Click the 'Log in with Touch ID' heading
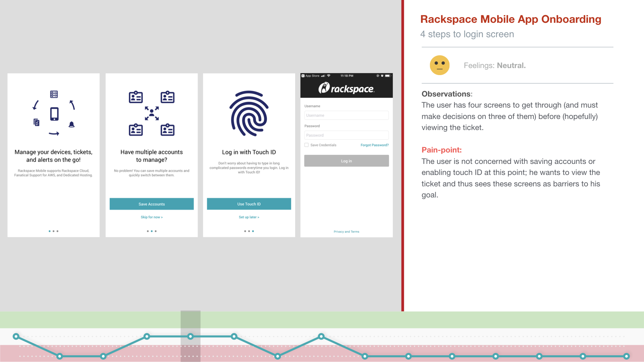This screenshot has height=362, width=644. (249, 152)
